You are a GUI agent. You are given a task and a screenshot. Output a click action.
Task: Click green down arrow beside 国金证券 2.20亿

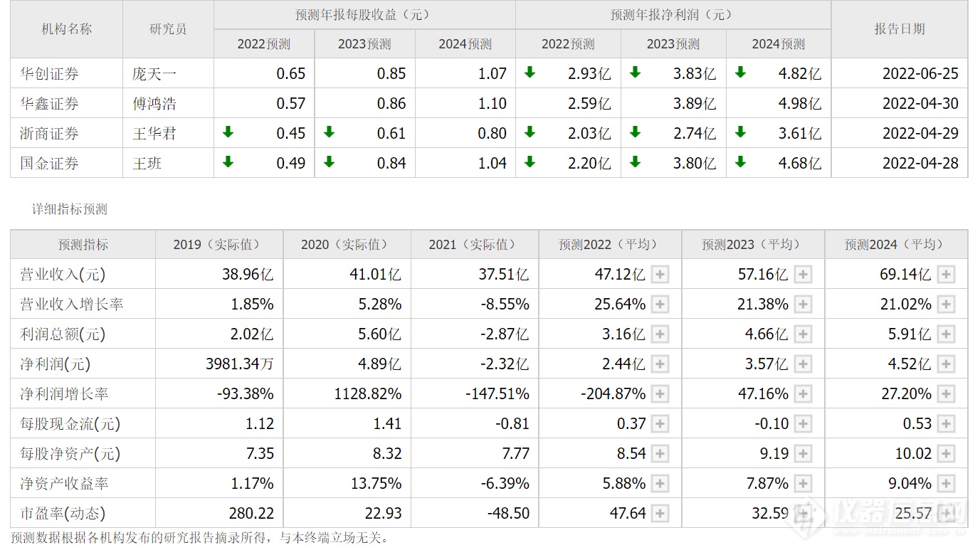529,162
